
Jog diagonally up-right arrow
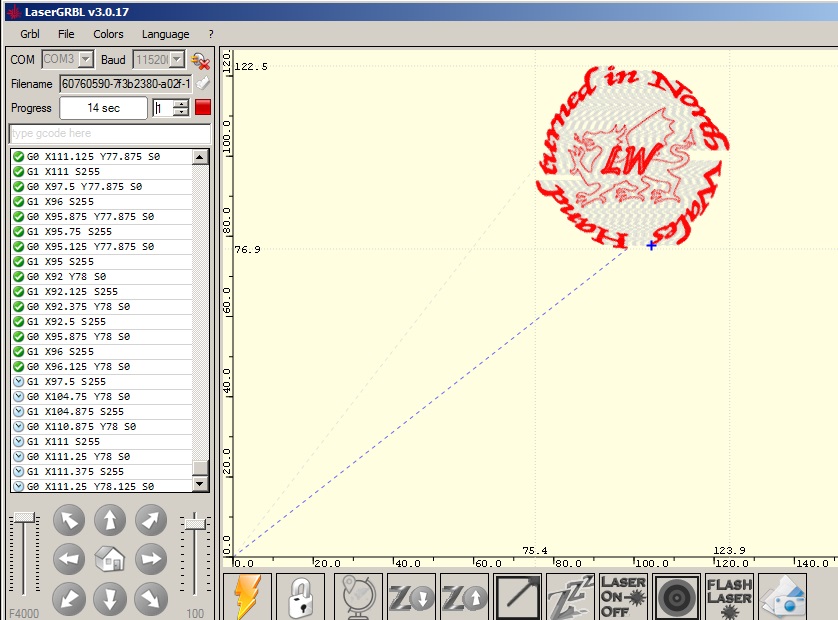coord(151,520)
